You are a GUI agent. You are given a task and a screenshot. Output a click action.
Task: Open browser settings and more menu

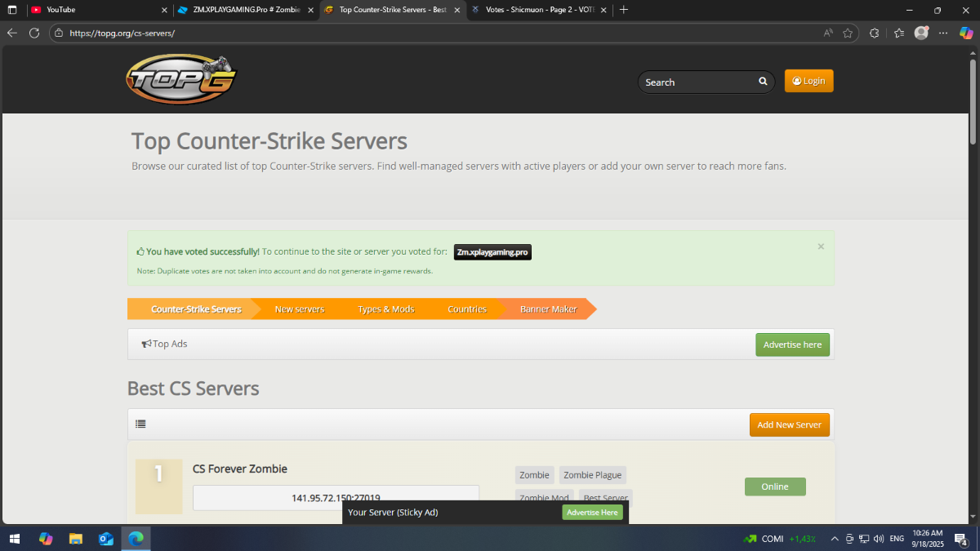(x=943, y=33)
